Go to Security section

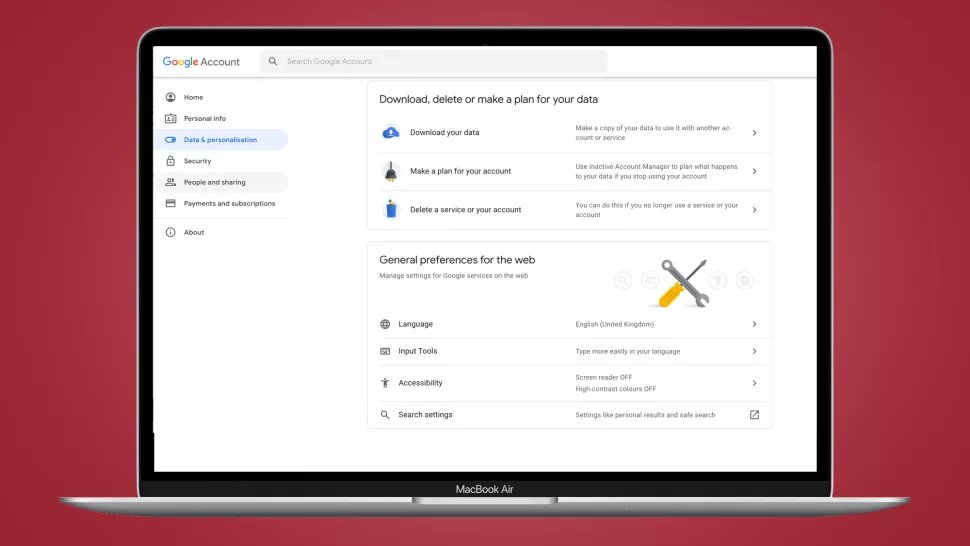pyautogui.click(x=221, y=161)
